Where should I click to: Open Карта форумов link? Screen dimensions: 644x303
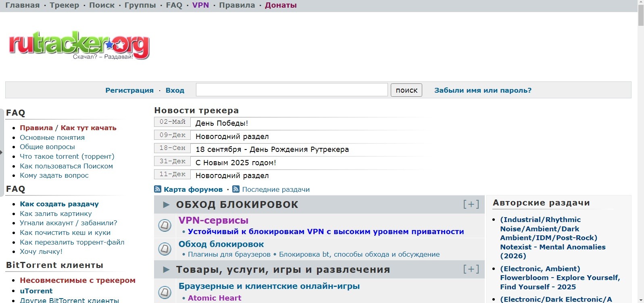193,189
